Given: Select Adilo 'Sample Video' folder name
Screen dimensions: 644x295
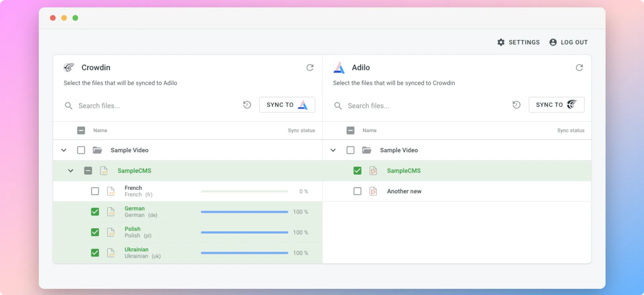Looking at the screenshot, I should (399, 150).
